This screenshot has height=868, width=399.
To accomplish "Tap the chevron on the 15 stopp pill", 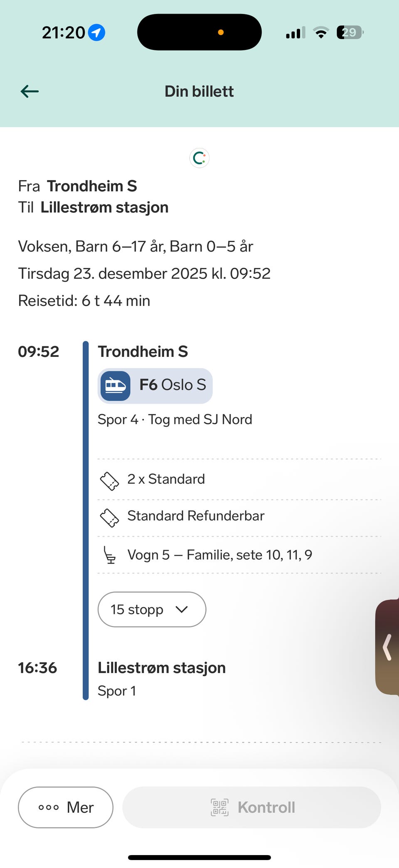I will pyautogui.click(x=182, y=609).
